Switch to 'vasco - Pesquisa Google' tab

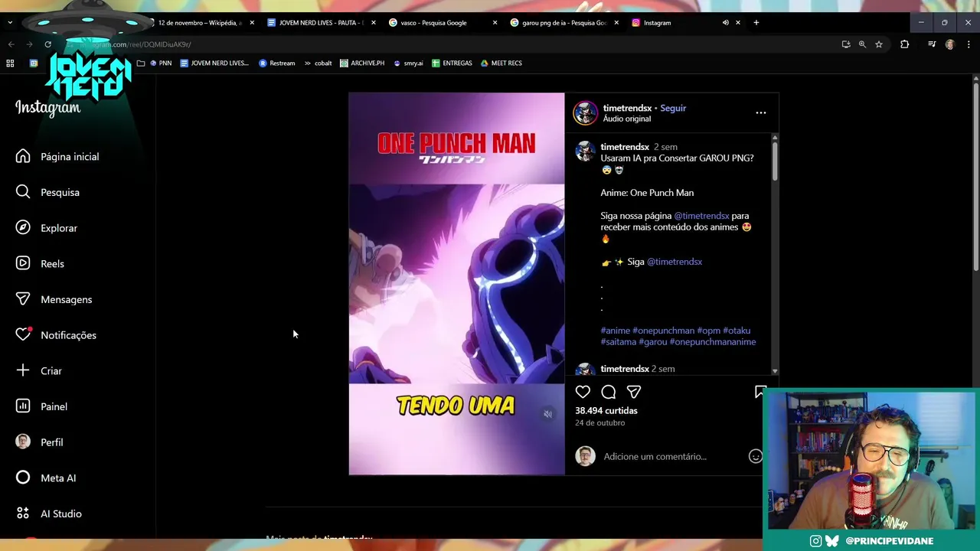point(443,23)
